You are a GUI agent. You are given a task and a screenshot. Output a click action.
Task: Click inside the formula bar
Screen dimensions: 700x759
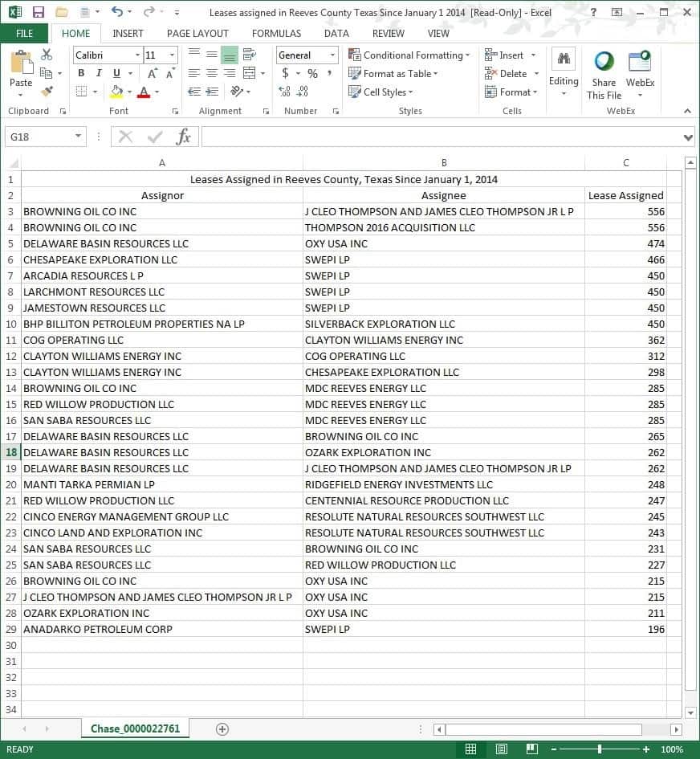tap(442, 137)
